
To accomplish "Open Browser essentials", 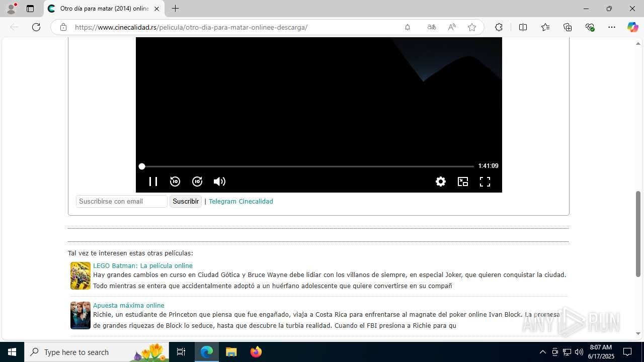I will click(590, 27).
